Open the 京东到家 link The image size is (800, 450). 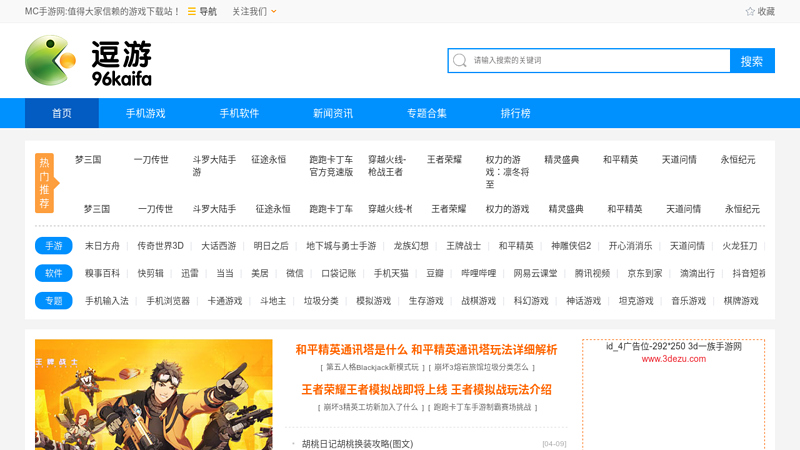[x=644, y=273]
